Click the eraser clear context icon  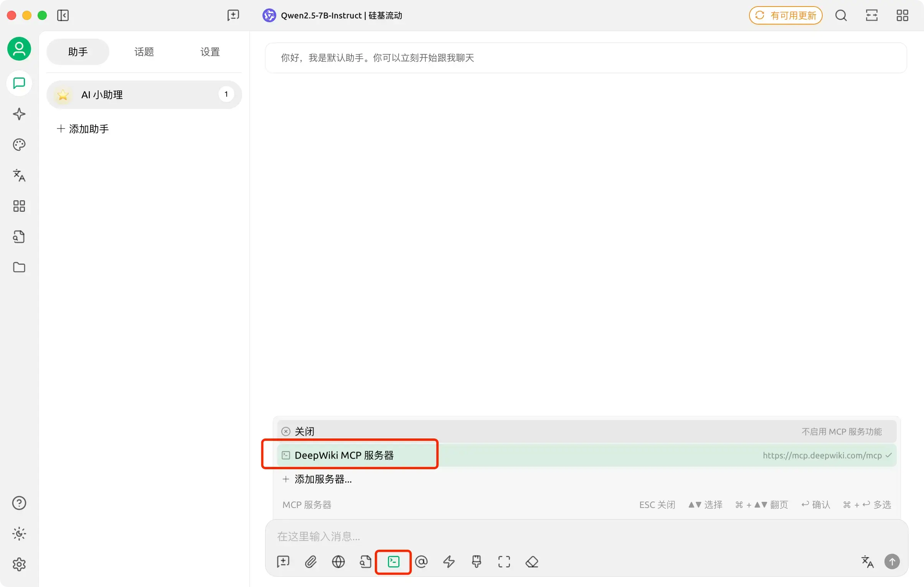coord(532,562)
